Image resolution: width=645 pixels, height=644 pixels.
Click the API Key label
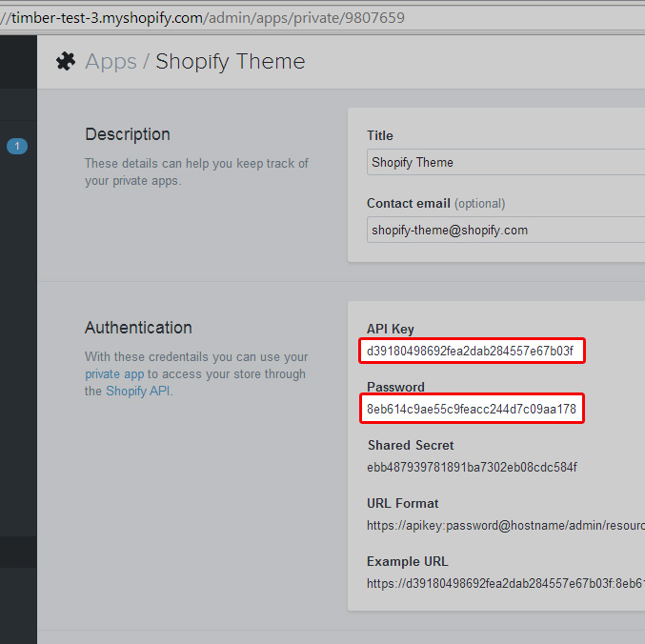(x=391, y=329)
